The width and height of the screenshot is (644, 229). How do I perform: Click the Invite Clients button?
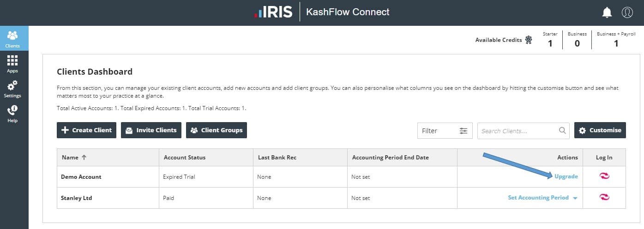pyautogui.click(x=151, y=130)
